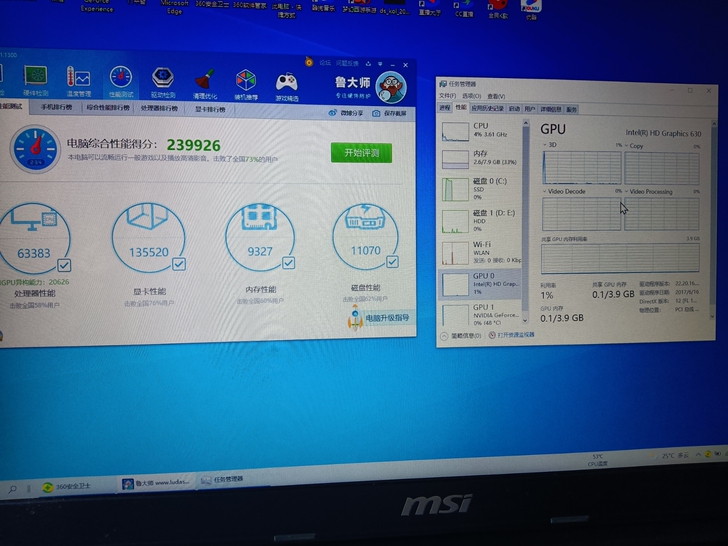Viewport: 728px width, 546px height.
Task: Collapse details via 简略信息 chevron
Action: [444, 336]
